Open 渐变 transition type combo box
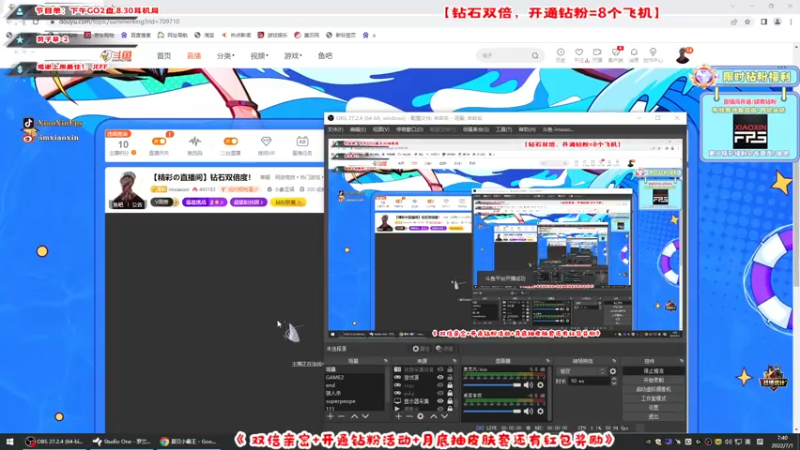The width and height of the screenshot is (800, 450). coord(582,371)
